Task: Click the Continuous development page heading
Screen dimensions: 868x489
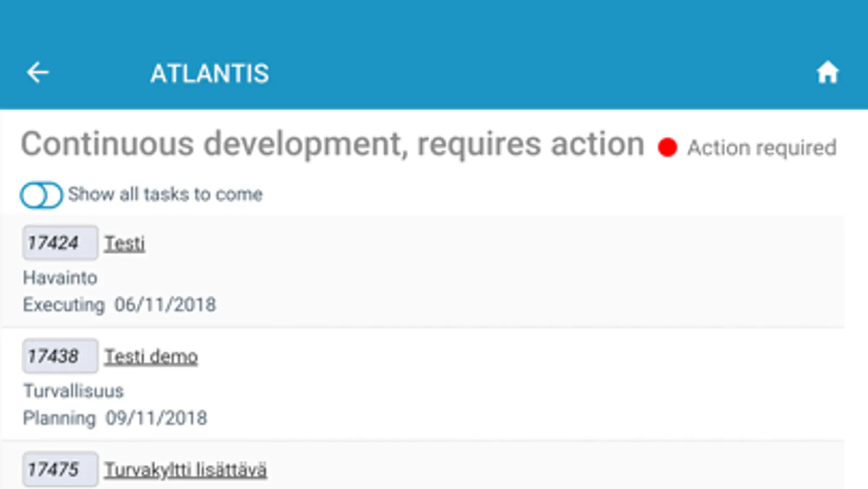Action: [x=332, y=145]
